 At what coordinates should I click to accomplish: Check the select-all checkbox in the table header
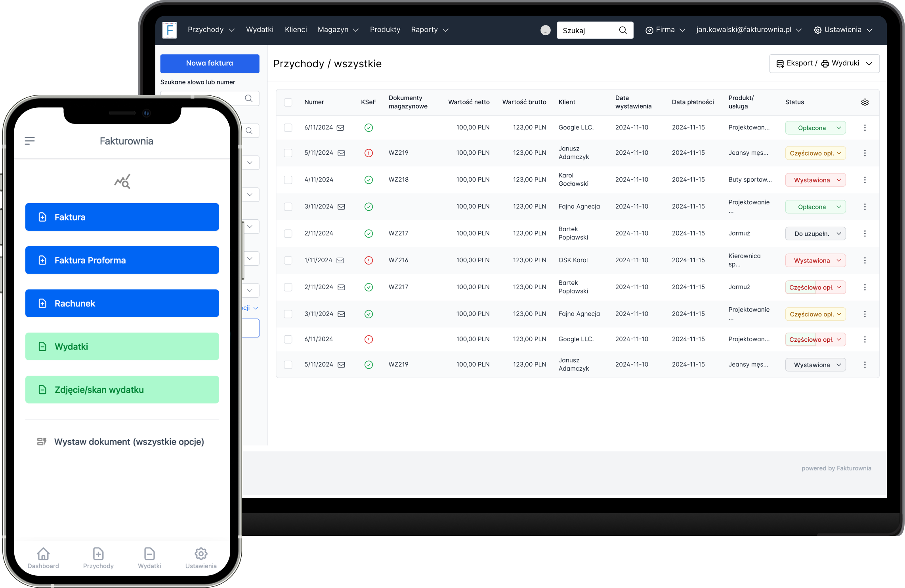coord(288,102)
